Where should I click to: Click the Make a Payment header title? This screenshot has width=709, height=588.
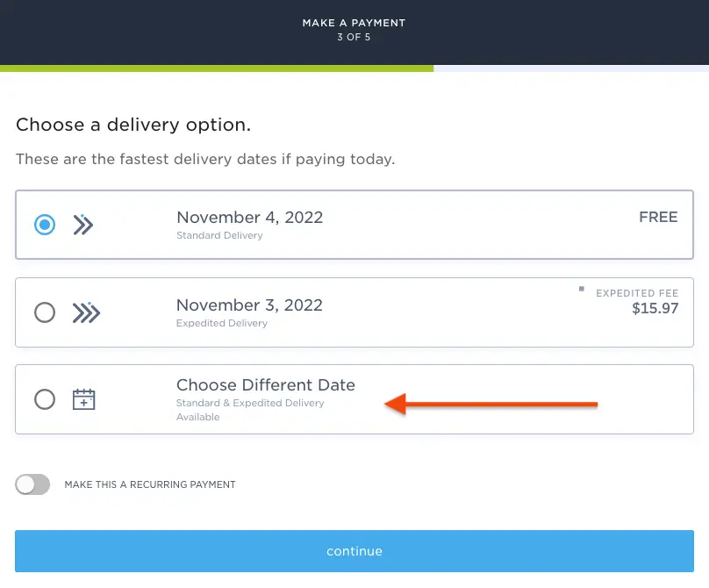point(354,23)
